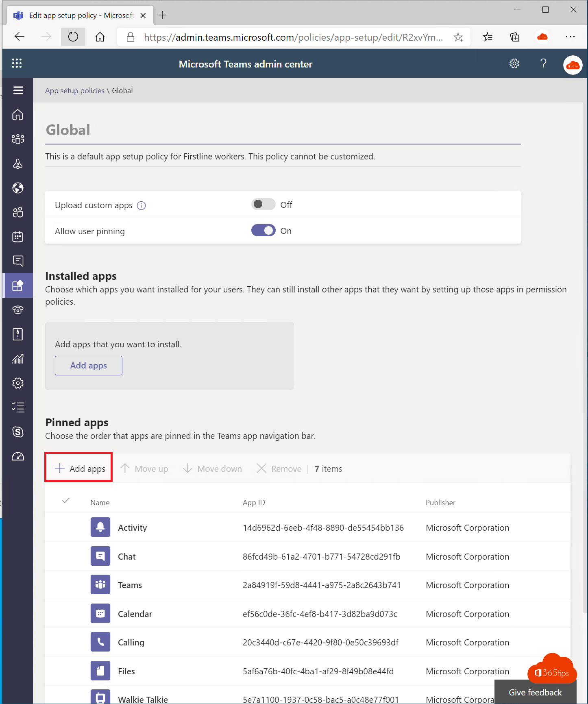Image resolution: width=588 pixels, height=704 pixels.
Task: Click Chat app ID 86fcd49b-61a2-4701-b771-54728cd291fb
Action: point(322,556)
